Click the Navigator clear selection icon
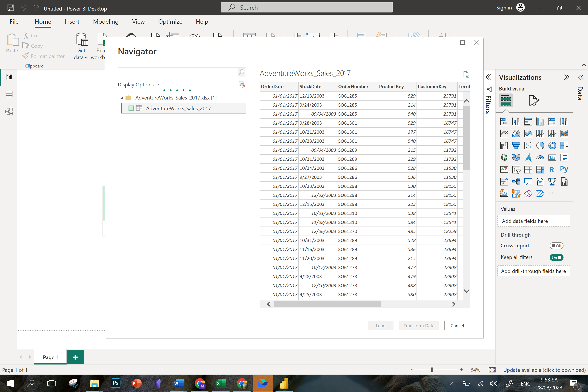 coord(242,84)
